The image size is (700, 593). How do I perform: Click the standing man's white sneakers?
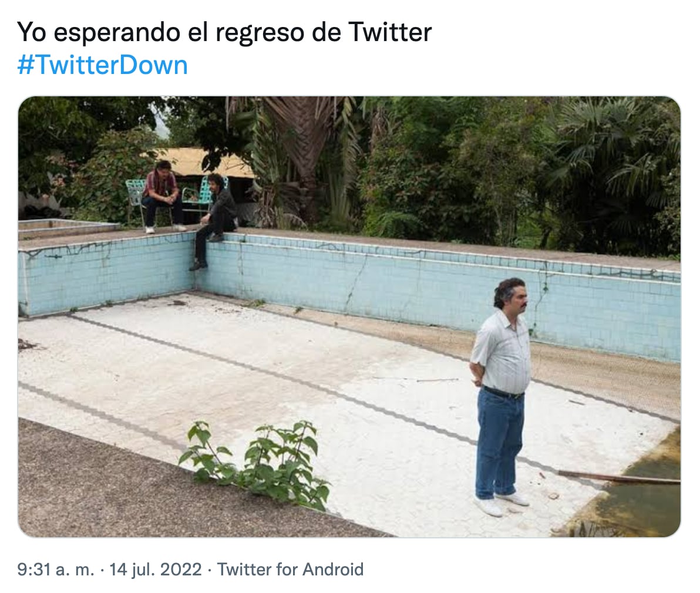pos(501,503)
